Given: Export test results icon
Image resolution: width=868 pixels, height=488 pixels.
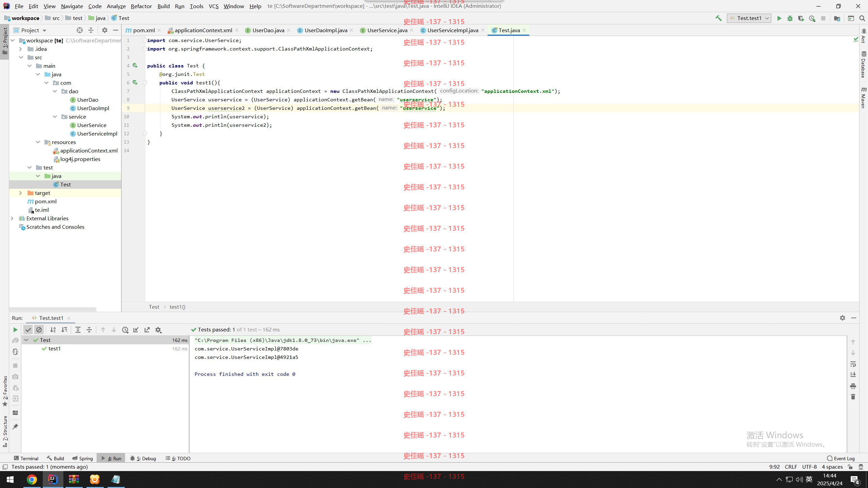Looking at the screenshot, I should coord(147,330).
